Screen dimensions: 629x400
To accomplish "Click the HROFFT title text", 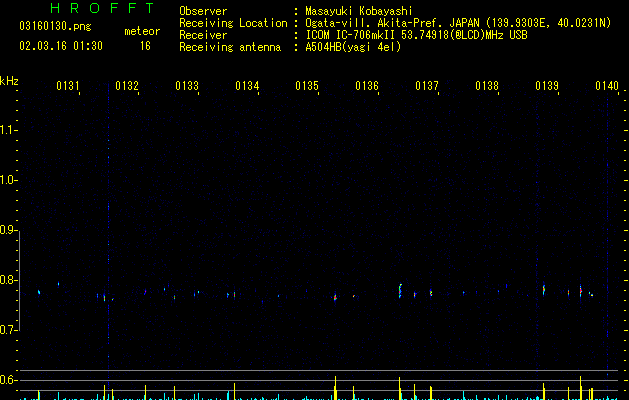I will pos(102,8).
